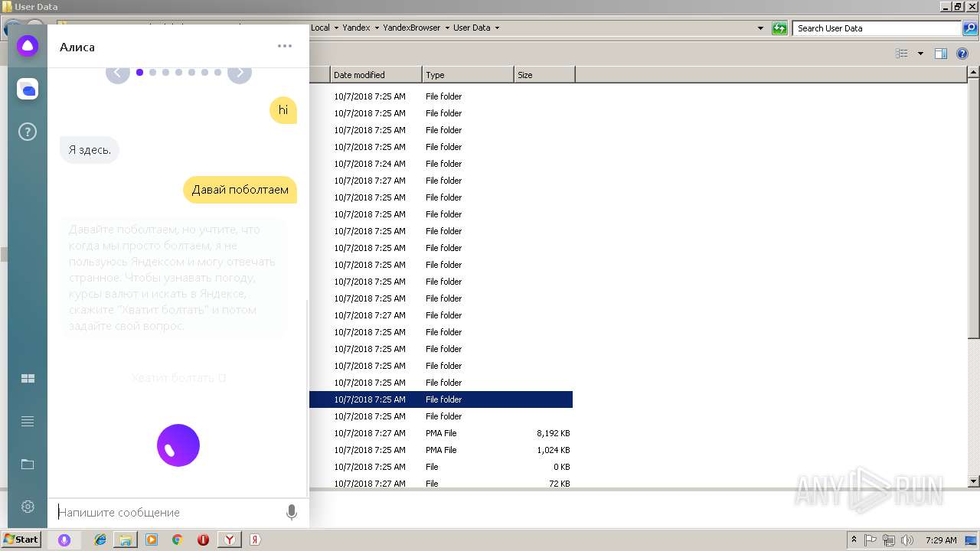Click the Alice microphone taskbar button
The image size is (980, 551).
pos(64,540)
